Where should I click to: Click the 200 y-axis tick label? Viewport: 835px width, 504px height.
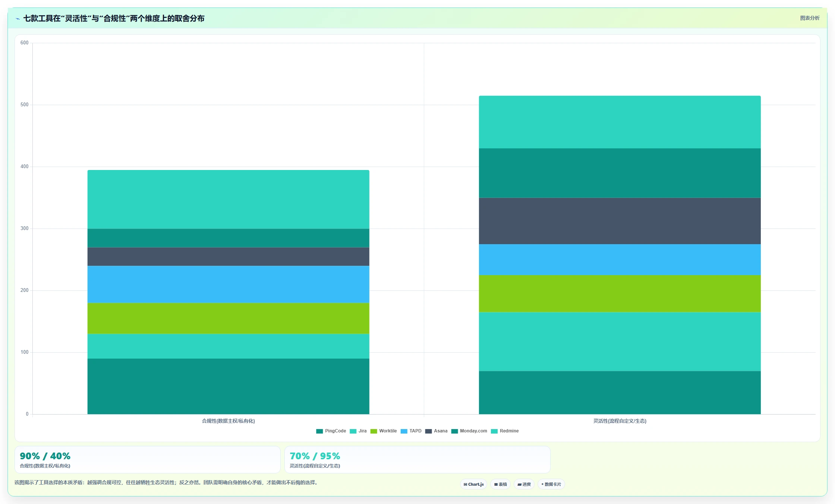[25, 290]
